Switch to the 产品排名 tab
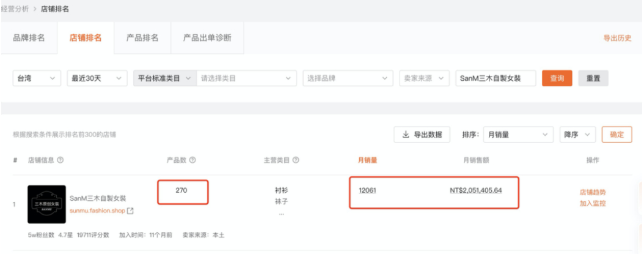644x254 pixels. point(142,38)
